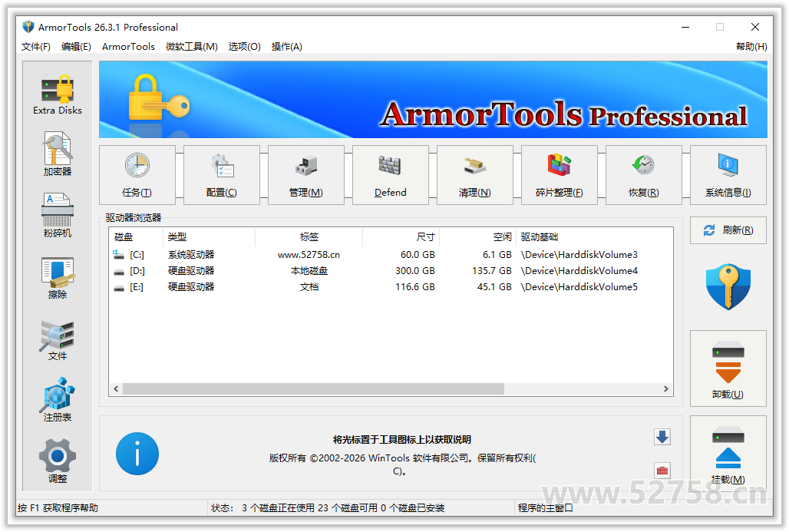Click the \Device\HarddiskVolume3 cell
The image size is (789, 532).
pos(579,255)
